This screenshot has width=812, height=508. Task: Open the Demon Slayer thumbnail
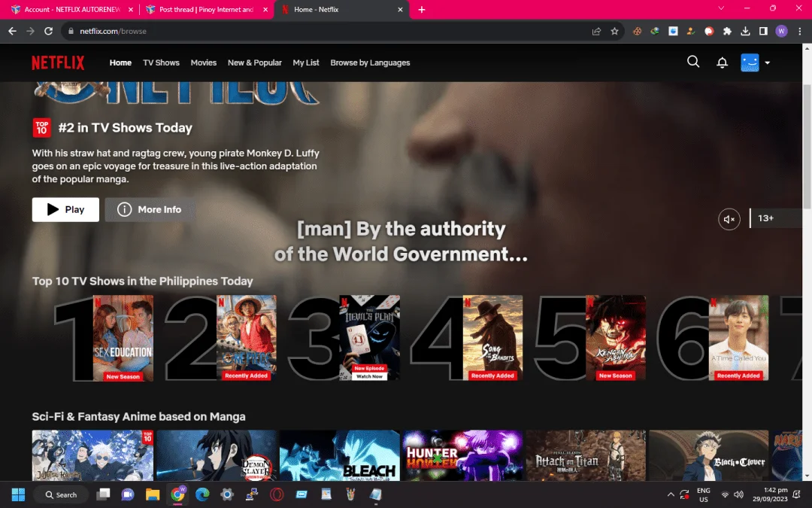(x=217, y=455)
